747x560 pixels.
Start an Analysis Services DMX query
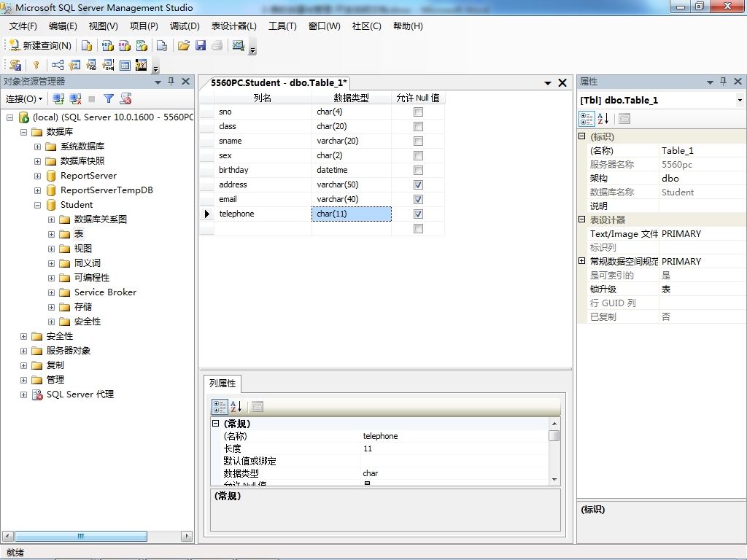tap(125, 45)
